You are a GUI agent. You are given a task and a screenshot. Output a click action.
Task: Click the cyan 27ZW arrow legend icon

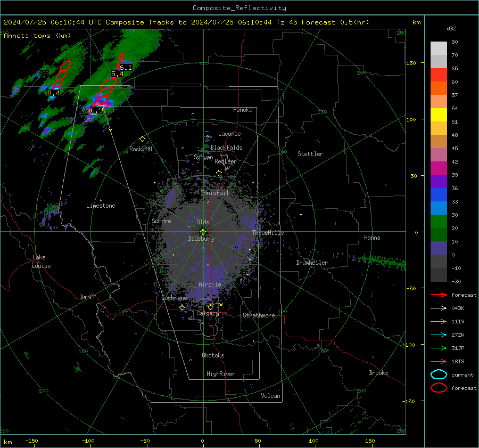[x=439, y=335]
